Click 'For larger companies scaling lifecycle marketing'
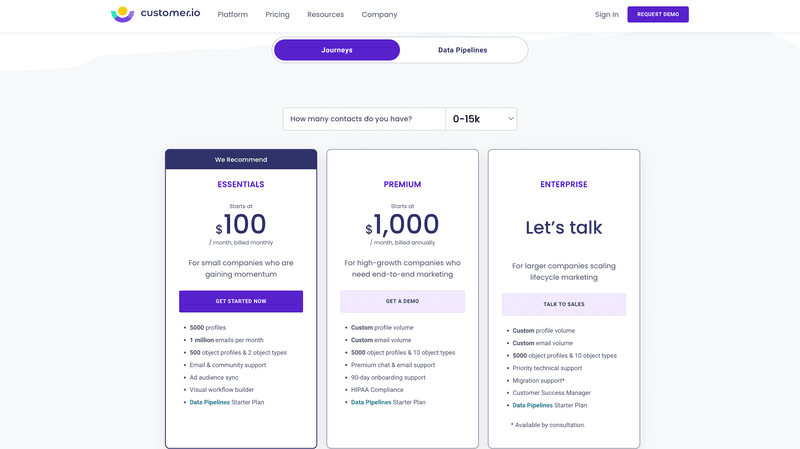 click(564, 271)
